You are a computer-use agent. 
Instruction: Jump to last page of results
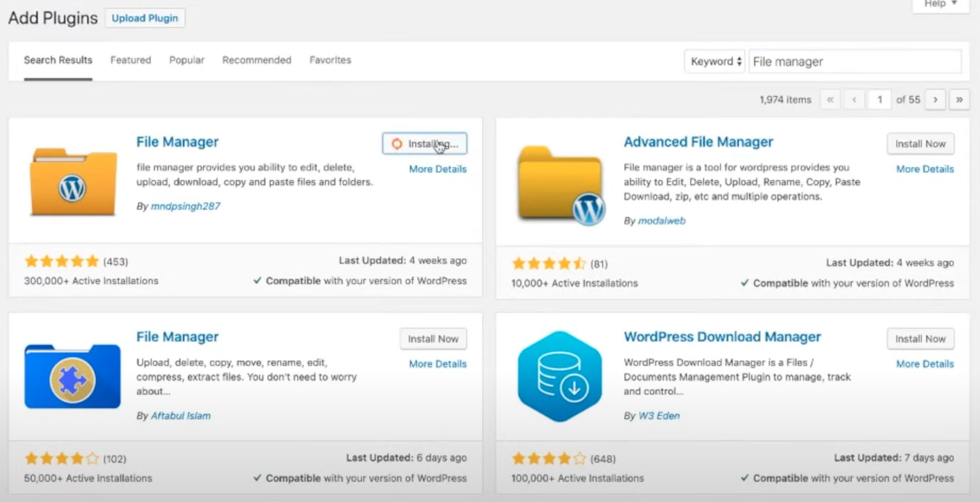point(959,100)
